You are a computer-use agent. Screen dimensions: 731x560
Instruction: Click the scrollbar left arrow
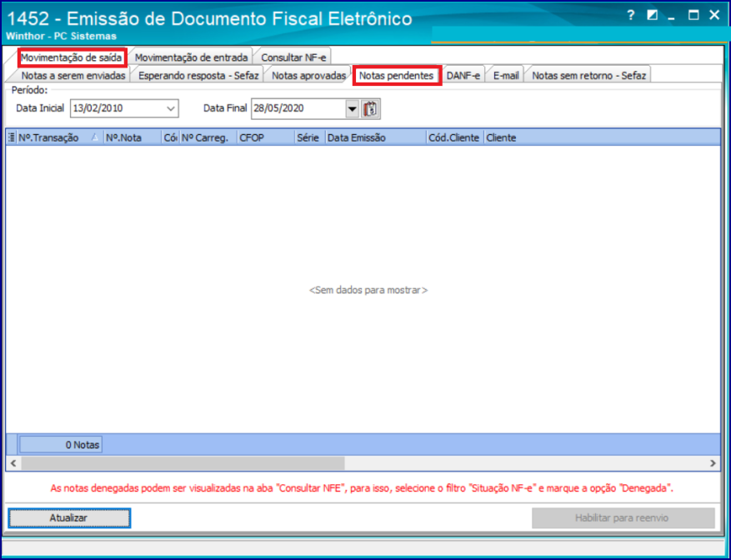[x=13, y=463]
